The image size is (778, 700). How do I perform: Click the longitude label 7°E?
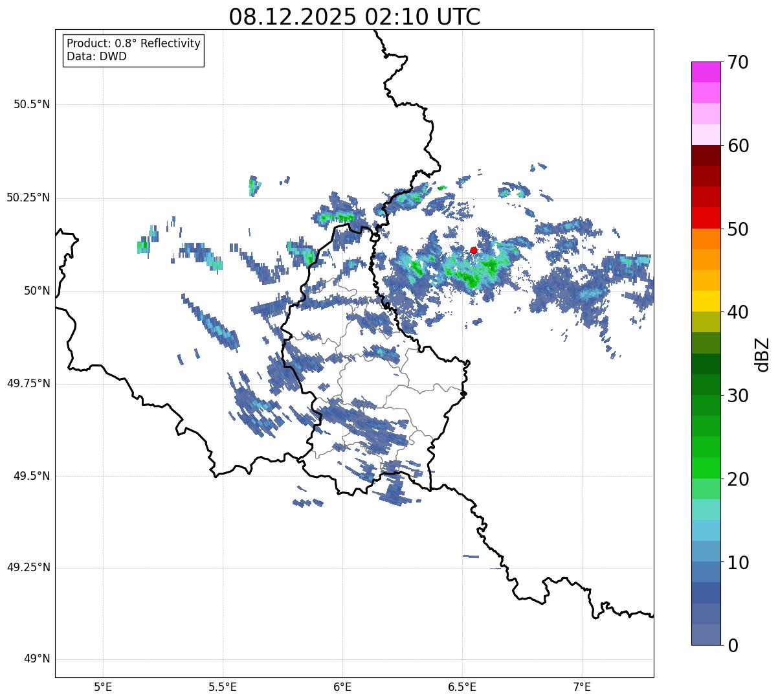(583, 686)
